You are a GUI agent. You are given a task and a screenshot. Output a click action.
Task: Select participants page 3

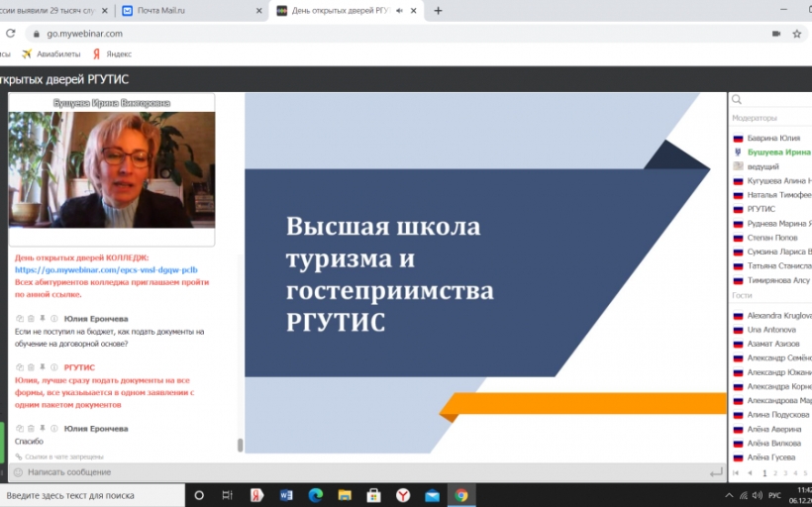click(785, 472)
